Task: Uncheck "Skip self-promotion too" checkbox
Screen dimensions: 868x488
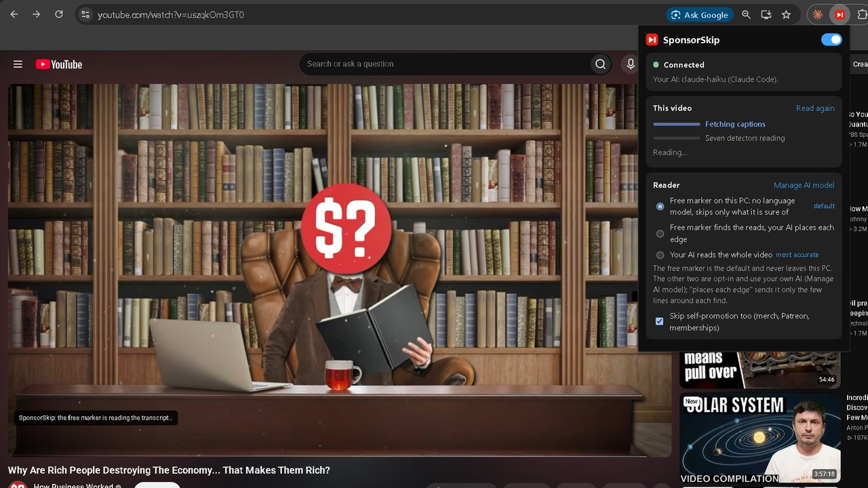Action: pyautogui.click(x=659, y=321)
